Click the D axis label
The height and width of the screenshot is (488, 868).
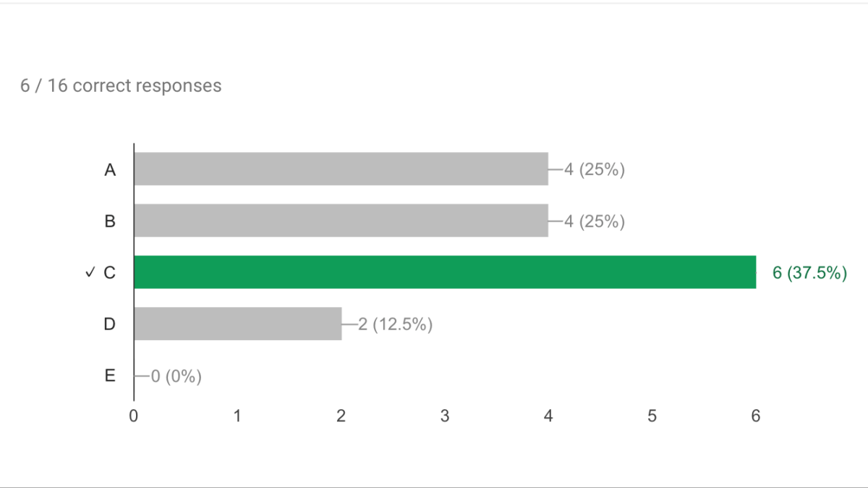110,324
